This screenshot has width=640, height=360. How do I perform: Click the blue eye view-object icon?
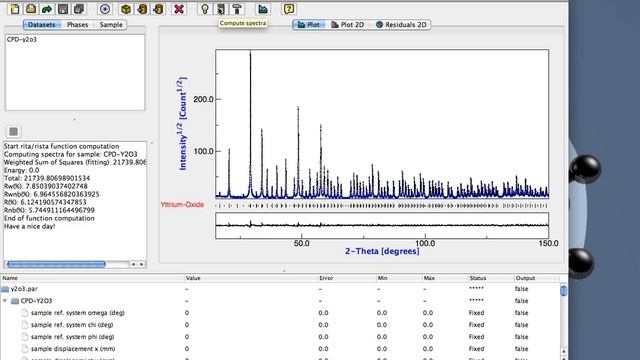(x=105, y=9)
